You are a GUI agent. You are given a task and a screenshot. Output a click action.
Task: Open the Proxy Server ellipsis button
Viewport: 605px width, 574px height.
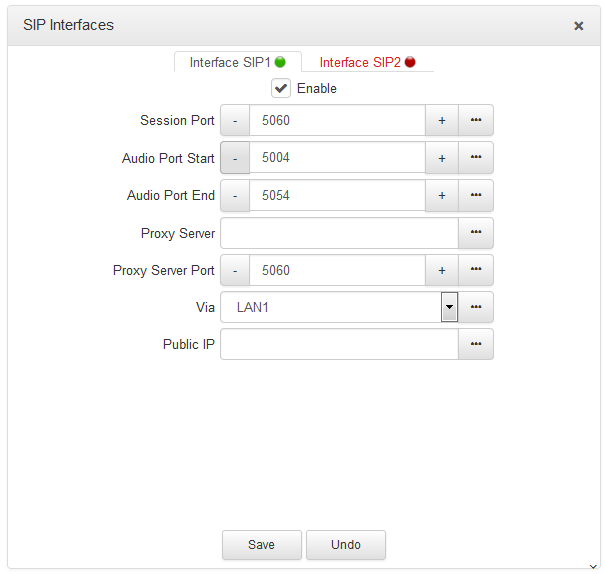pos(476,233)
